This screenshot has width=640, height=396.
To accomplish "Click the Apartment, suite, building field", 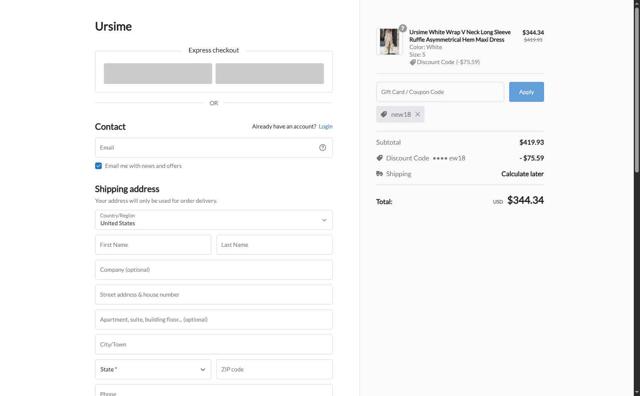I will point(214,319).
